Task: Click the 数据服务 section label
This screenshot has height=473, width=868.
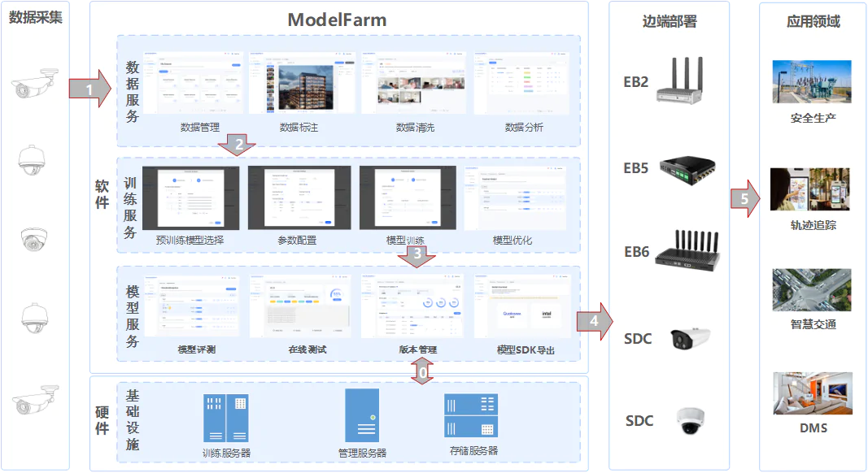Action: click(133, 91)
